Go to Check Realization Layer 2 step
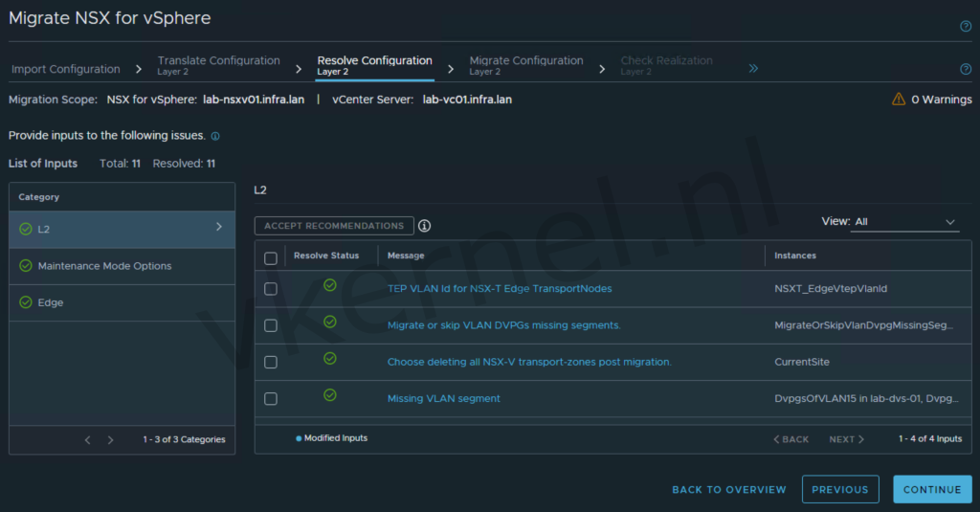This screenshot has width=980, height=512. [666, 65]
